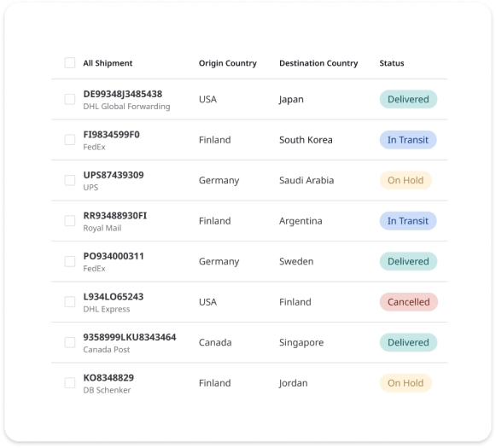The width and height of the screenshot is (496, 448).
Task: Select the UPS87439309 row checkbox
Action: pyautogui.click(x=70, y=180)
